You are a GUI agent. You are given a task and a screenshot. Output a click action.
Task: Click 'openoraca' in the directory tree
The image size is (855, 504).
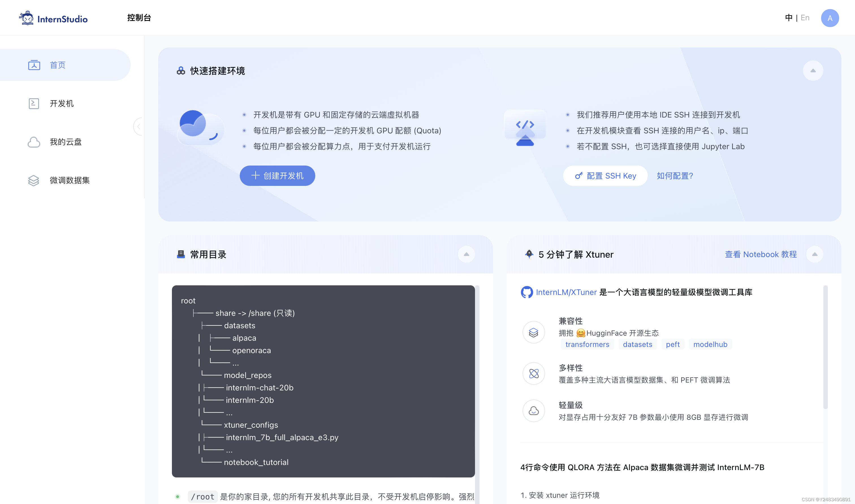pyautogui.click(x=251, y=350)
